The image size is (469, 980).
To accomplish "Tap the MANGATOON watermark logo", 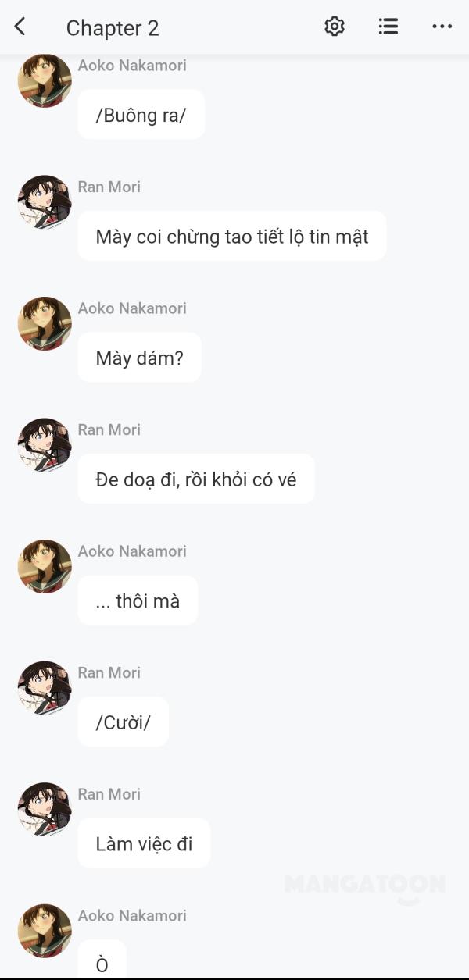I will pos(365,886).
